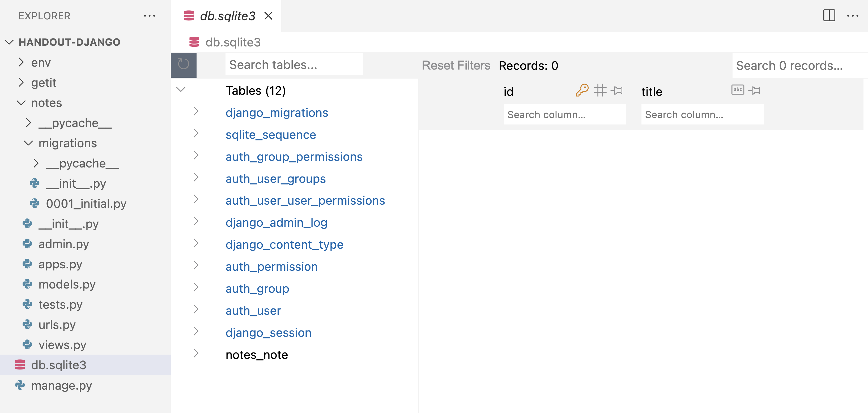Expand the django_migrations table
The width and height of the screenshot is (868, 413).
click(196, 111)
